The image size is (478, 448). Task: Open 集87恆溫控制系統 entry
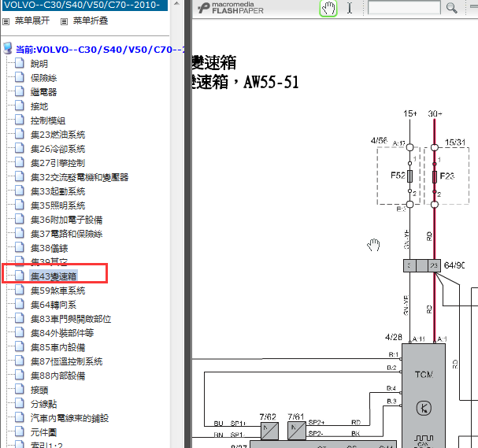coord(66,361)
